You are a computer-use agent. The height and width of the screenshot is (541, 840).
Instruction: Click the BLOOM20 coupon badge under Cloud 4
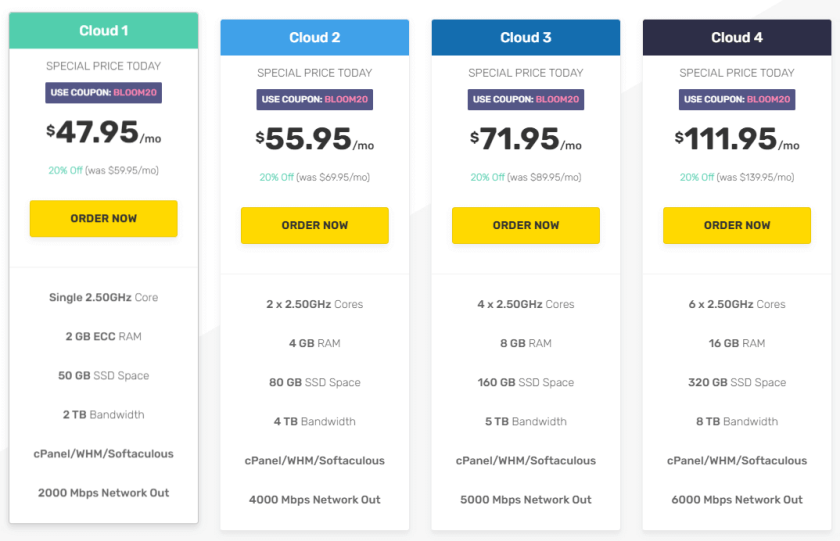737,100
